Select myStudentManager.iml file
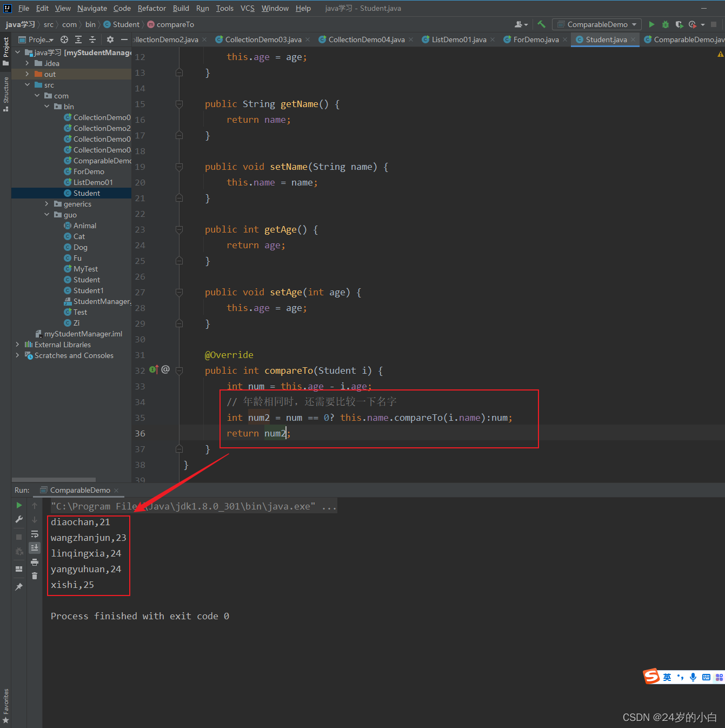The width and height of the screenshot is (725, 728). click(79, 334)
